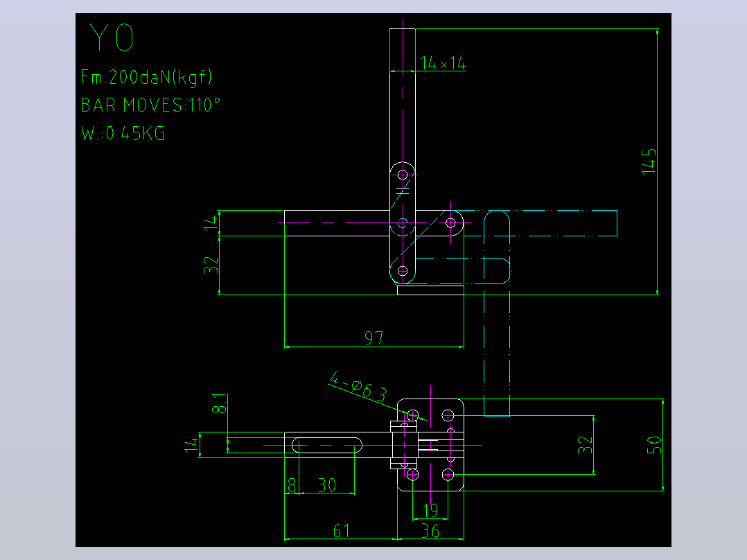Select the '8.1' slot-width dimension text
Viewport: 747px width, 560px height.
(219, 403)
